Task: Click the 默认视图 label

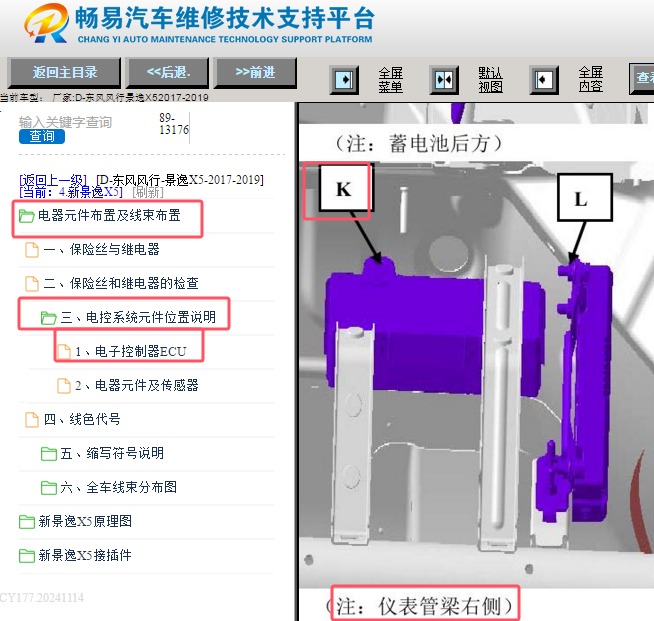Action: [x=490, y=79]
